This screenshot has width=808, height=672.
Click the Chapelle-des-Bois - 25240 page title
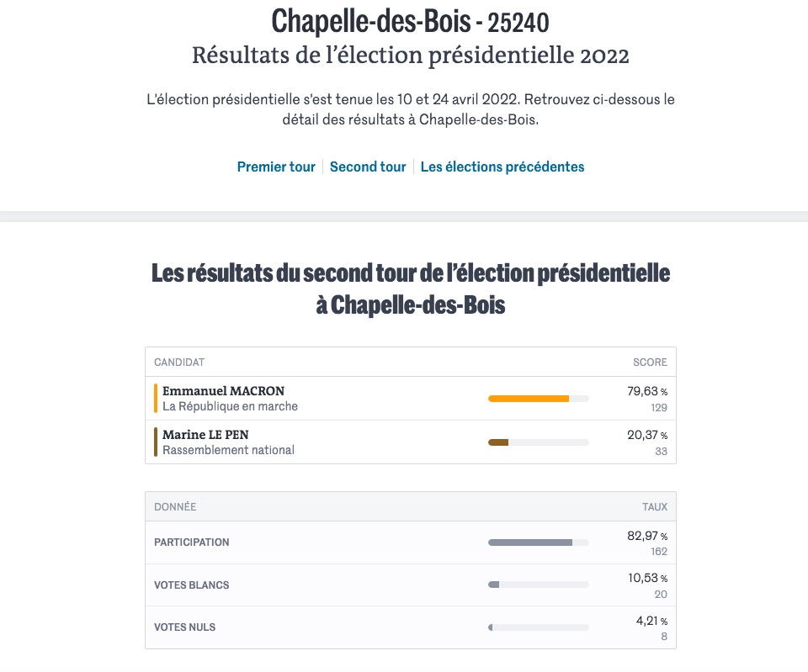click(x=410, y=22)
